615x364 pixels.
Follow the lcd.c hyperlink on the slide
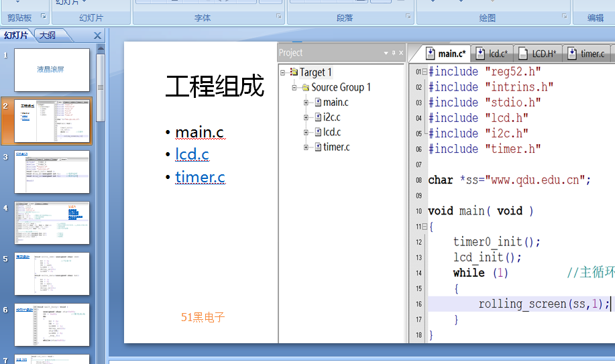192,154
